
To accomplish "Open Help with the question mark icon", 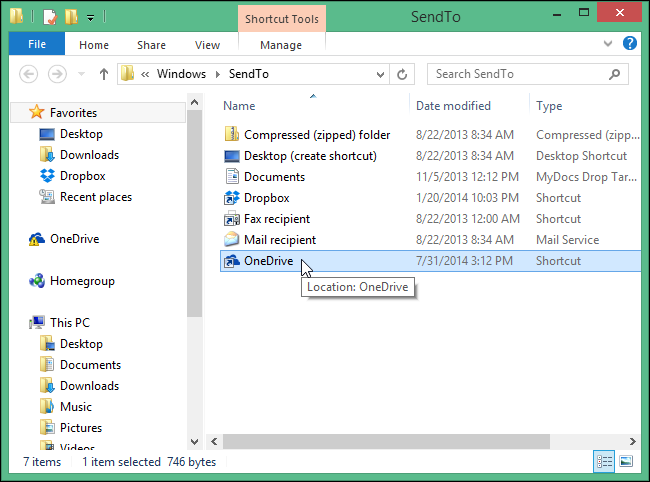I will click(629, 43).
